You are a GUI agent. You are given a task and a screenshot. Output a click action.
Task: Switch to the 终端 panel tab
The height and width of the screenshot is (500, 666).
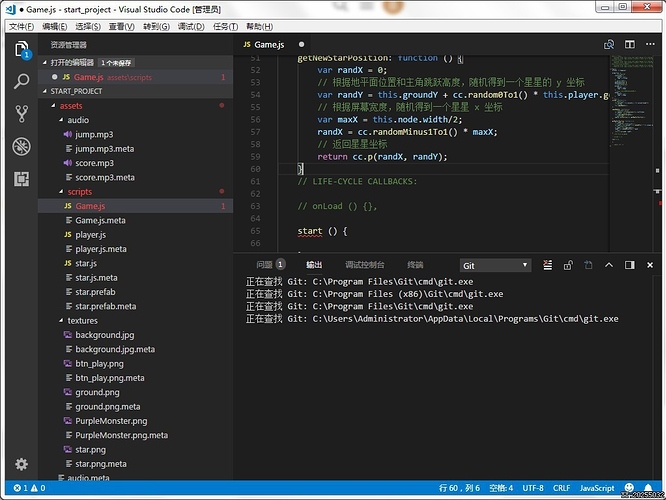[x=415, y=265]
